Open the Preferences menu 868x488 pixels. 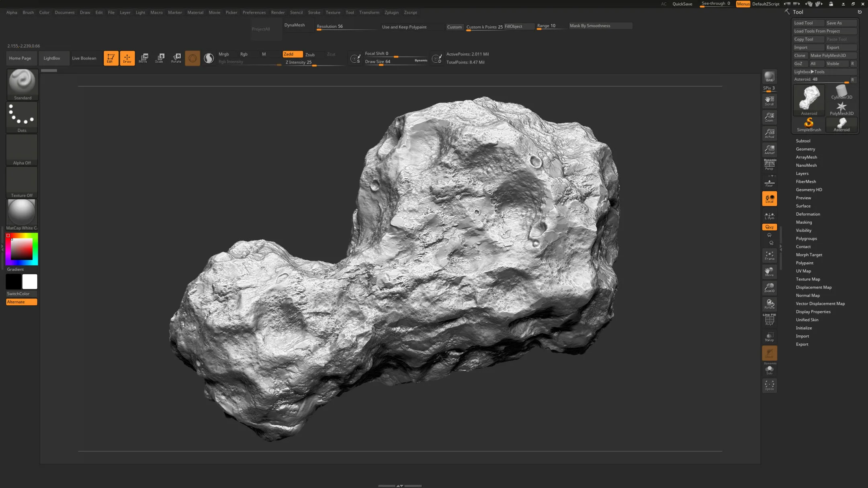[x=254, y=12]
